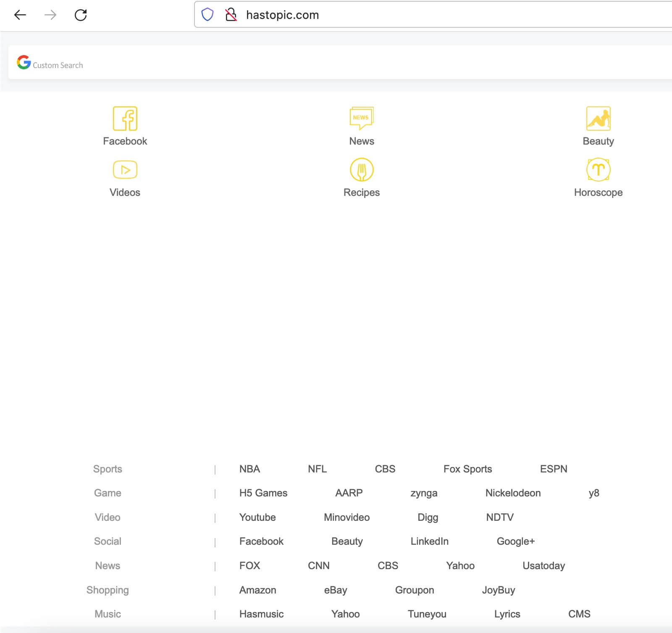Open the Horoscope shortcut icon

click(x=599, y=170)
